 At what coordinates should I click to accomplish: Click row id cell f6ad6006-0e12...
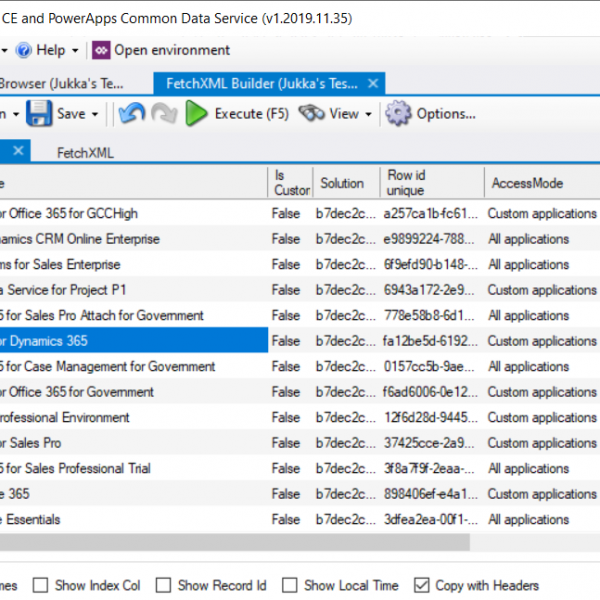coord(430,392)
